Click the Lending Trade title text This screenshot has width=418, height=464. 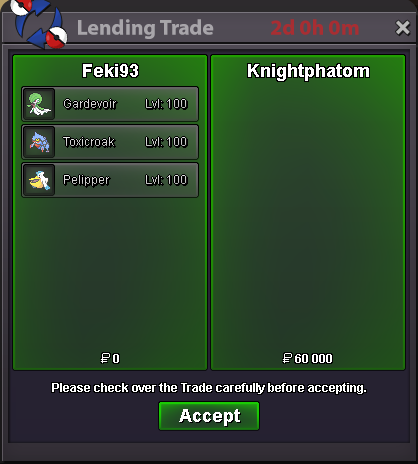(145, 28)
